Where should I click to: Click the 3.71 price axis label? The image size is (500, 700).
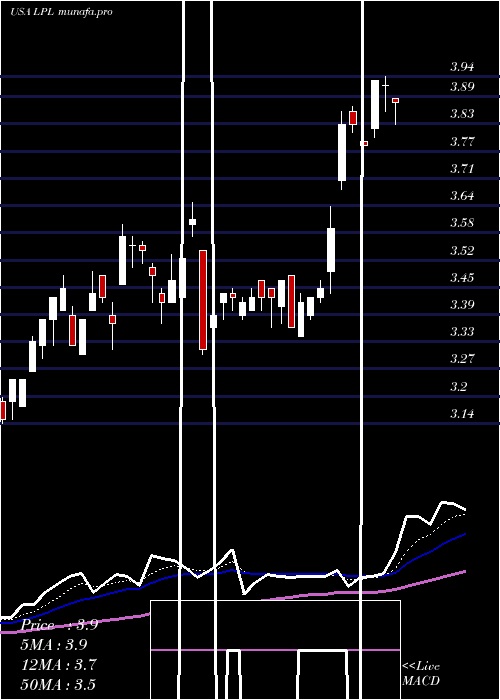(462, 169)
